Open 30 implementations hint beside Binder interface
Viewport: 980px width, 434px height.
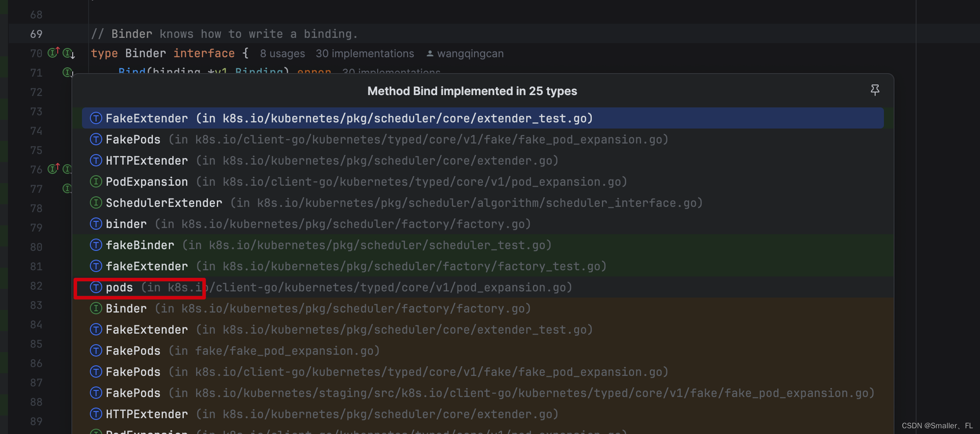(365, 54)
